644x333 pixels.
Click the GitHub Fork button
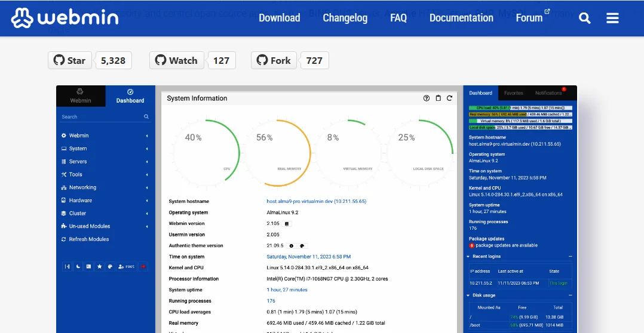(x=274, y=60)
